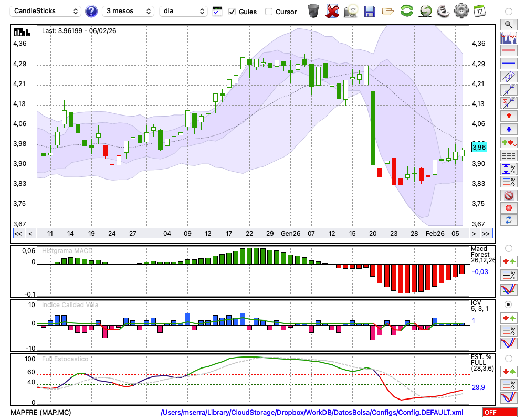Toggle the red OFF button
Screen dimensions: 525x420
(x=500, y=412)
